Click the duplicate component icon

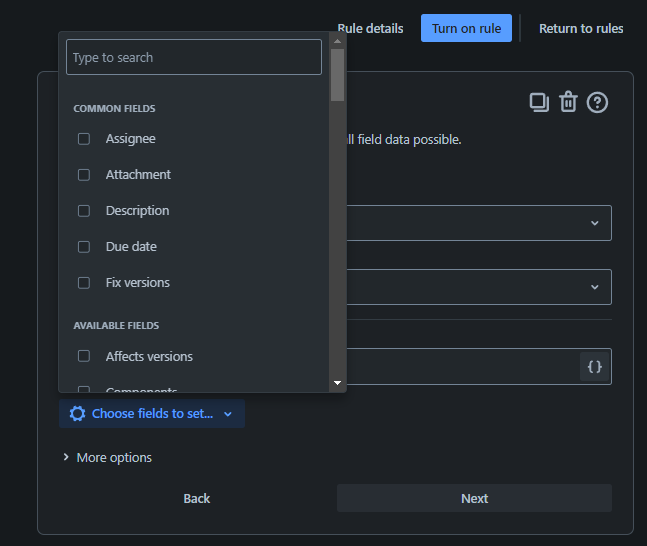[x=539, y=102]
